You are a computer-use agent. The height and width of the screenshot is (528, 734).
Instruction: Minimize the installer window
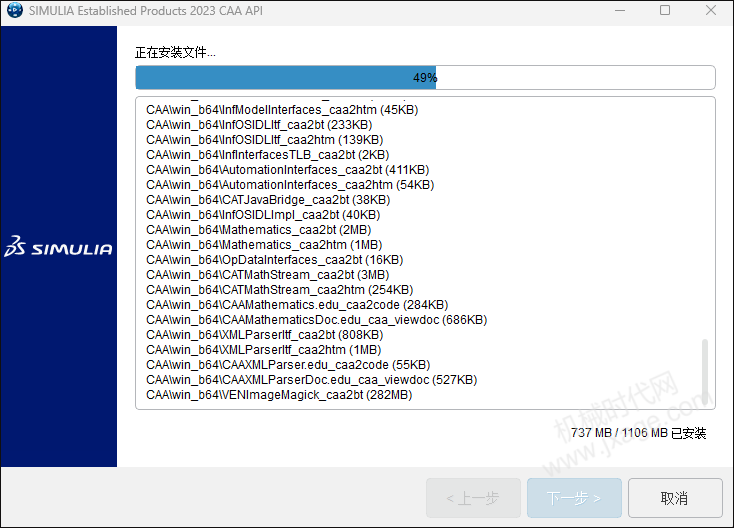coord(620,10)
